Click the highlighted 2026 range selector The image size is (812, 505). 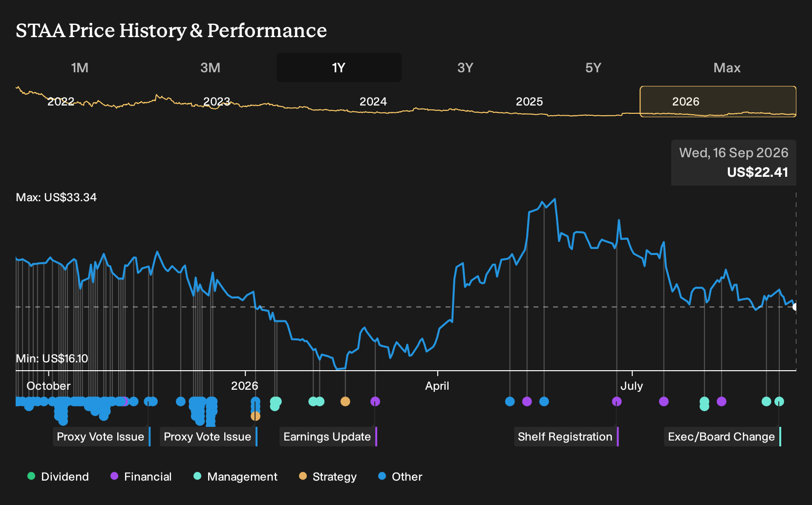click(718, 102)
